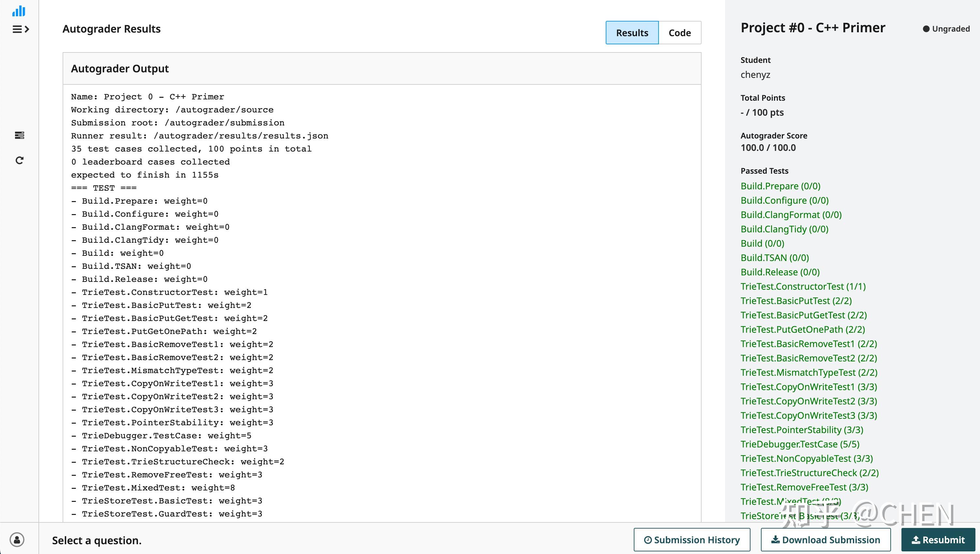The height and width of the screenshot is (554, 980).
Task: Expand the sidebar using the chevron arrow
Action: [x=27, y=29]
